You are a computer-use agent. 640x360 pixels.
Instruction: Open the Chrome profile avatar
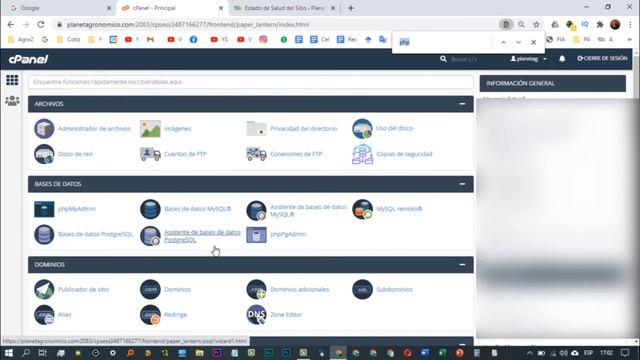tap(615, 24)
